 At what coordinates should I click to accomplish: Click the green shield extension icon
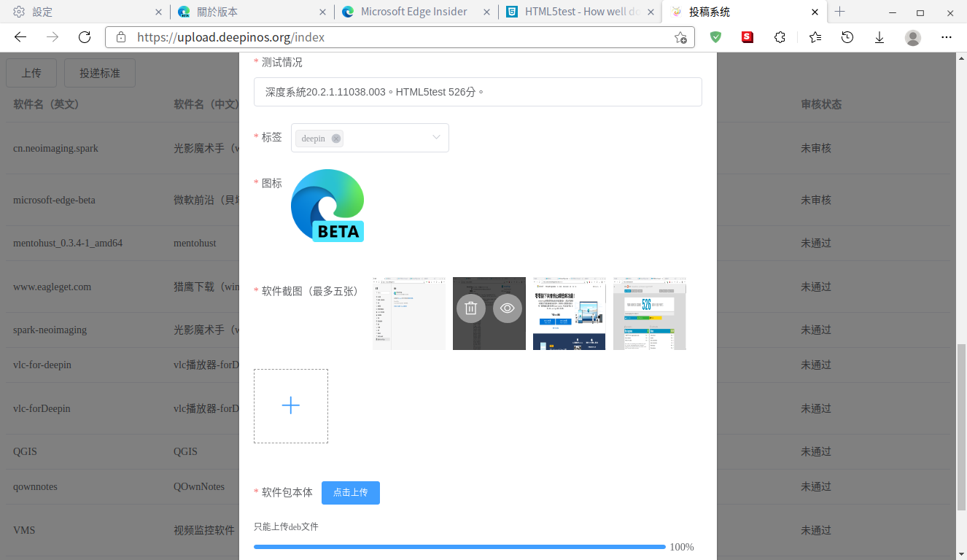(715, 36)
